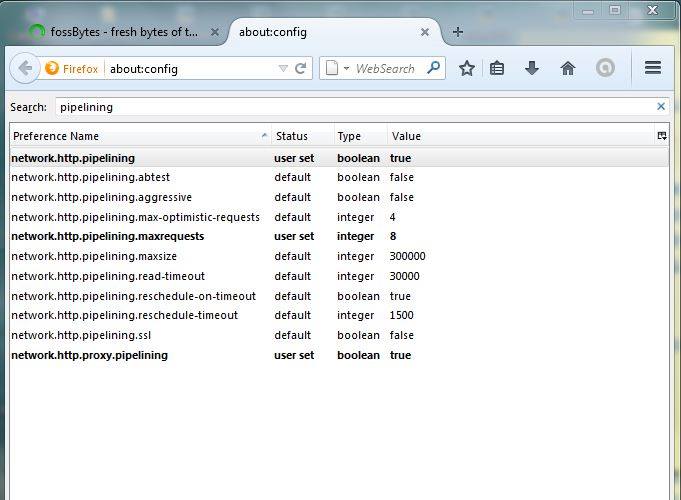Open the column picker in table header
The height and width of the screenshot is (500, 681).
pos(661,136)
